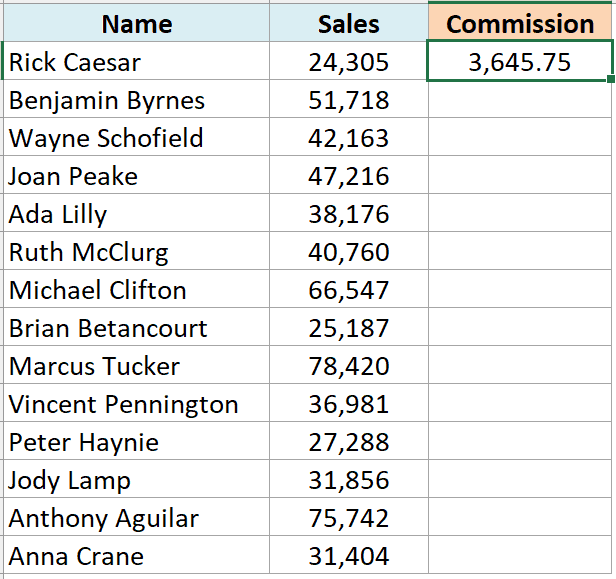This screenshot has width=616, height=579.
Task: Select the Name header cell
Action: pyautogui.click(x=137, y=23)
